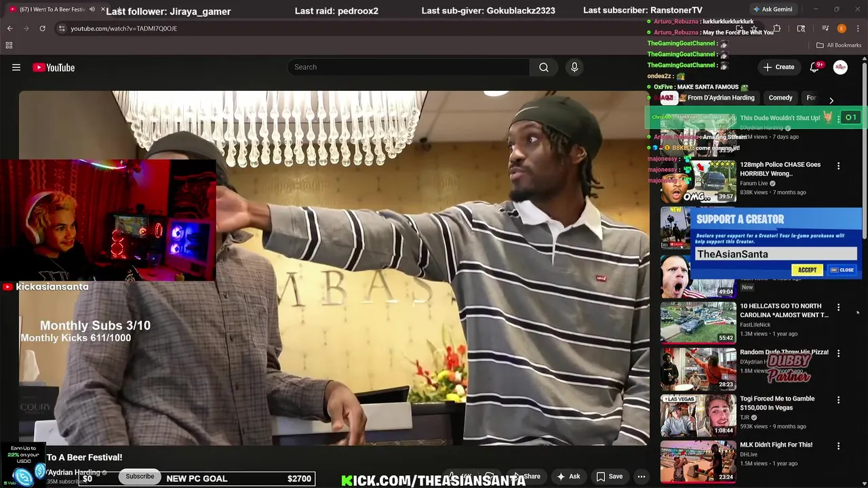The image size is (868, 488).
Task: Go forward using browser forward arrow
Action: [26, 28]
